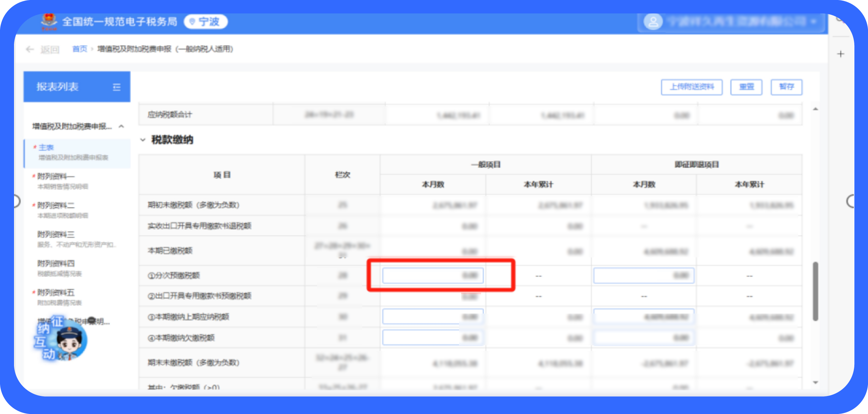Open the company account dropdown arrow
This screenshot has width=868, height=414.
coord(814,22)
